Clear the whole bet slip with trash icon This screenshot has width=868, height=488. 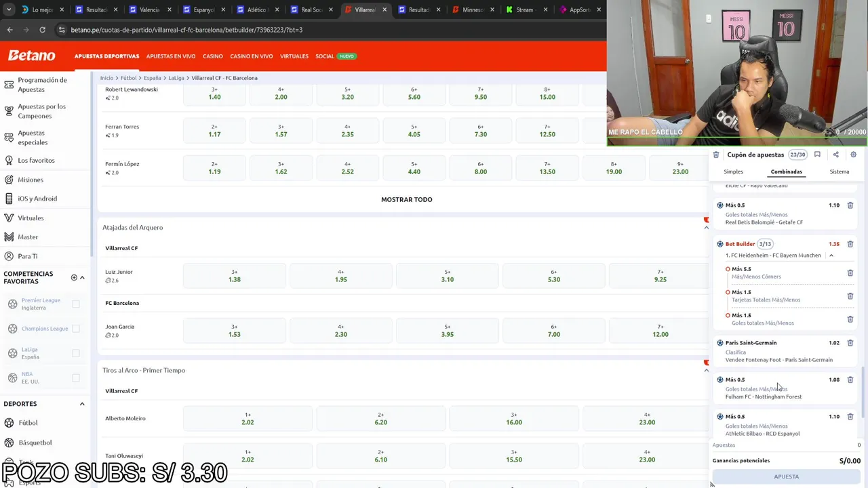tap(716, 155)
